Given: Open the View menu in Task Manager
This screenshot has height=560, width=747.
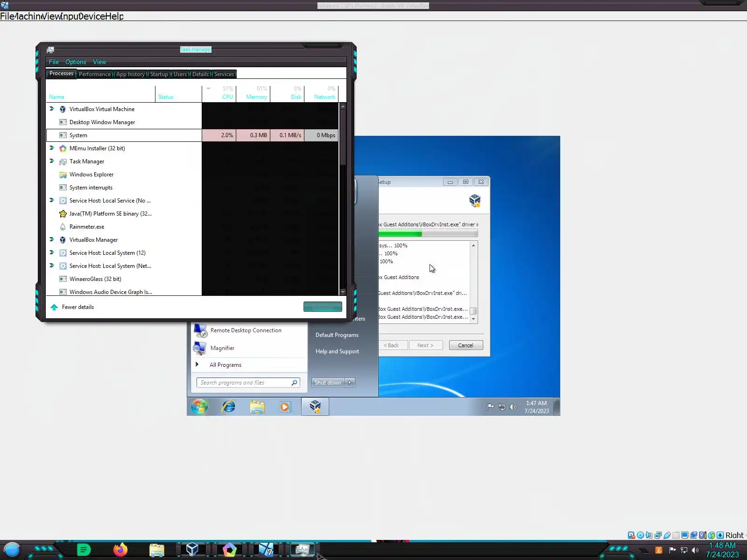Looking at the screenshot, I should click(x=99, y=62).
